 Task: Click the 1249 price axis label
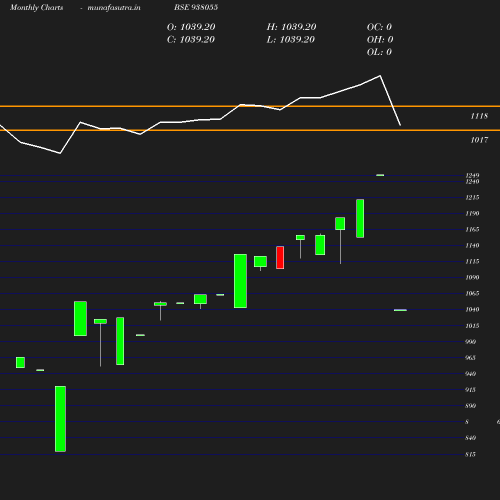pos(472,175)
